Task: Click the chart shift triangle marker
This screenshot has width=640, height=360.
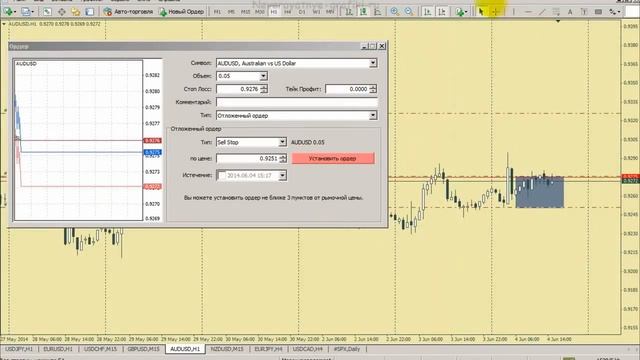Action: [x=558, y=21]
